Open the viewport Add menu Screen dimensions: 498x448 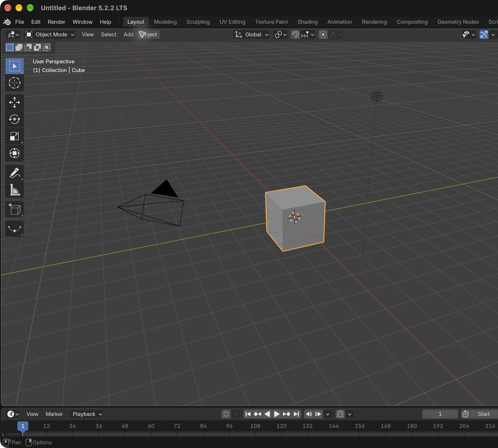click(x=128, y=34)
